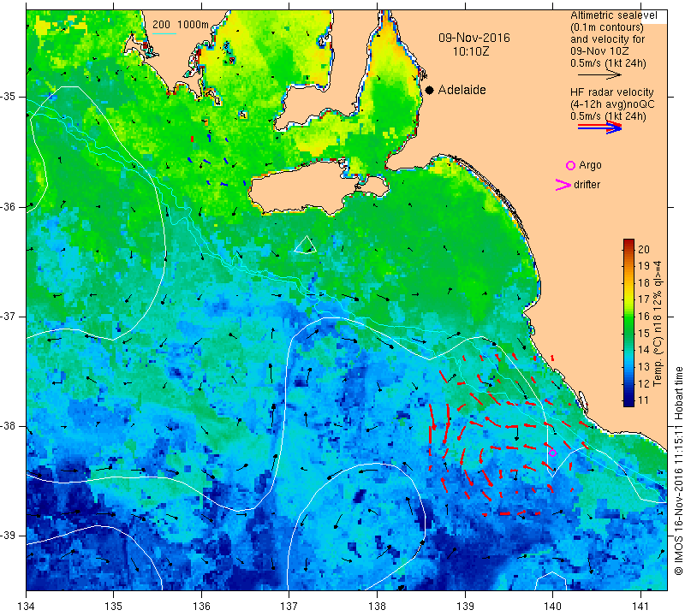Screen dimensions: 685x616
Task: Click the 140 longitude axis label
Action: coord(552,607)
